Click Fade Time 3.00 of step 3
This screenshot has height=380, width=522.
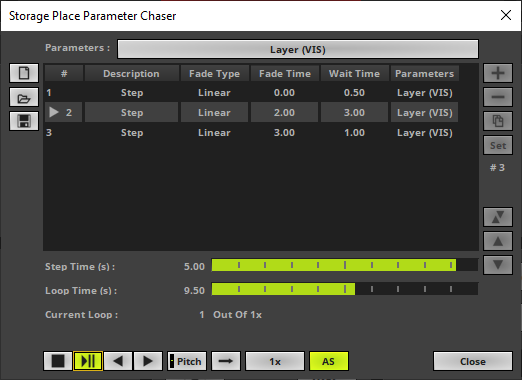284,133
